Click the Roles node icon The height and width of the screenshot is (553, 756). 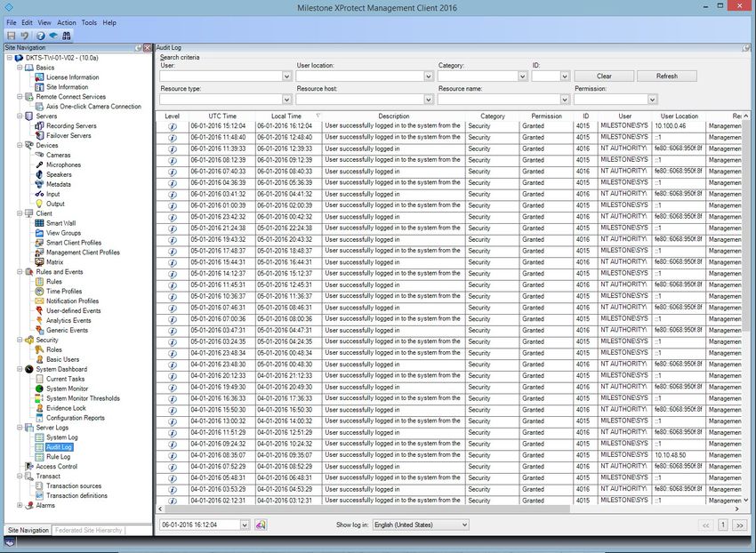coord(39,349)
